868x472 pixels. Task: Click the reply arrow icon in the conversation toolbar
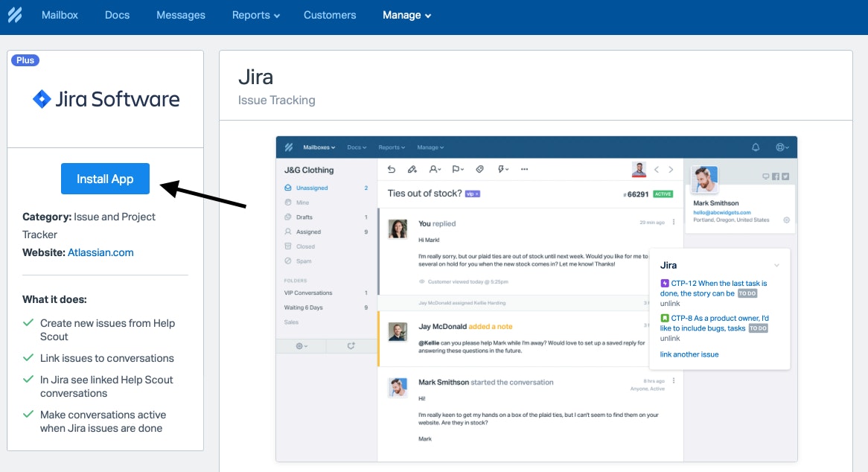tap(392, 169)
